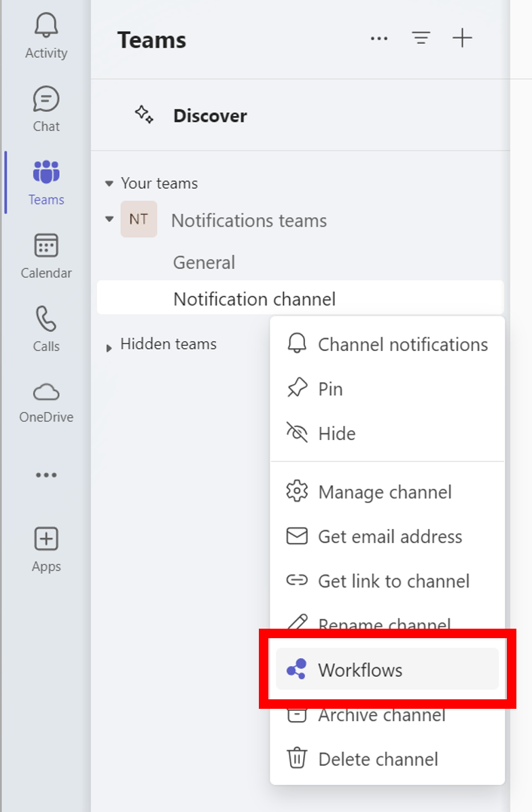
Task: Open the Calls section
Action: (46, 329)
